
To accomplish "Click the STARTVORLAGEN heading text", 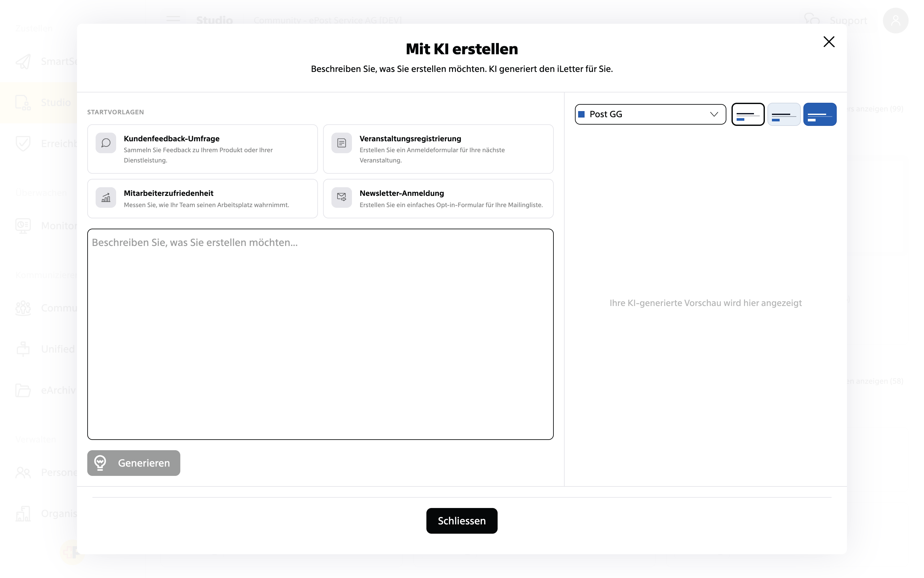I will (x=115, y=112).
